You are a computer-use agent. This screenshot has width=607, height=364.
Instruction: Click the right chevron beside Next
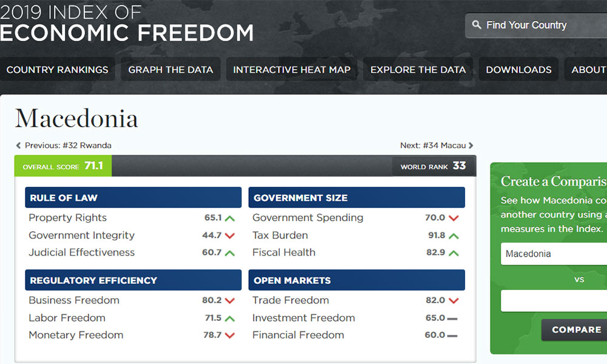click(x=471, y=146)
